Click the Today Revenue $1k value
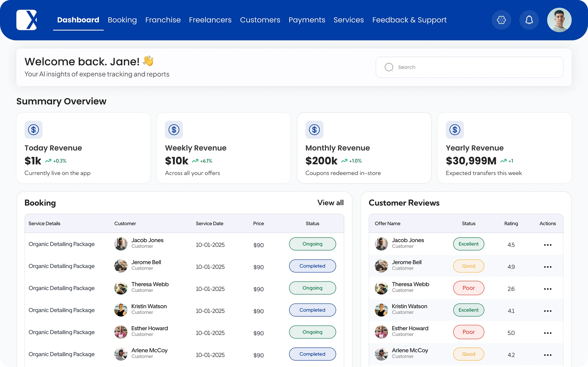Image resolution: width=588 pixels, height=367 pixels. click(x=33, y=161)
